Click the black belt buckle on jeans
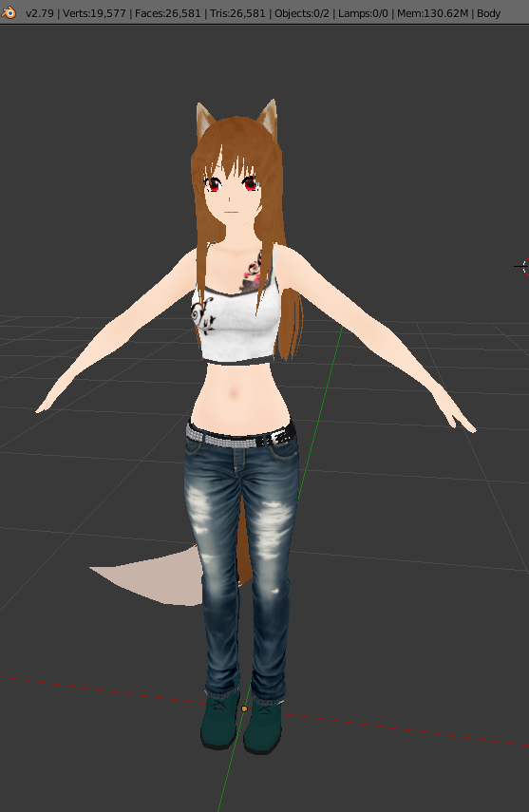529x812 pixels. [278, 437]
